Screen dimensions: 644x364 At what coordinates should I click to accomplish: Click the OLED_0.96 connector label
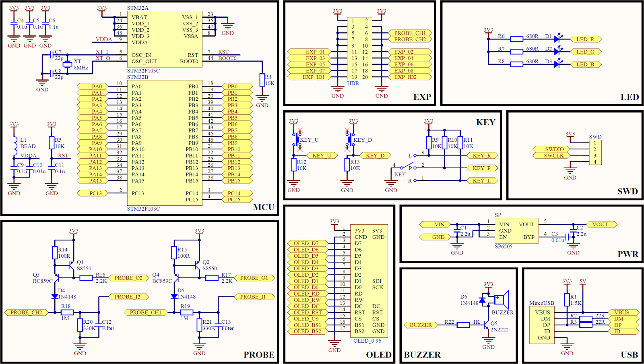coord(367,340)
